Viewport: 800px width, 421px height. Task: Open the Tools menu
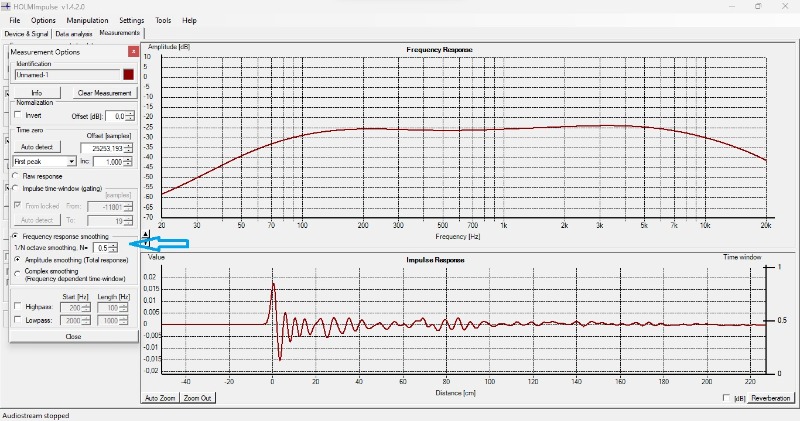click(x=163, y=20)
